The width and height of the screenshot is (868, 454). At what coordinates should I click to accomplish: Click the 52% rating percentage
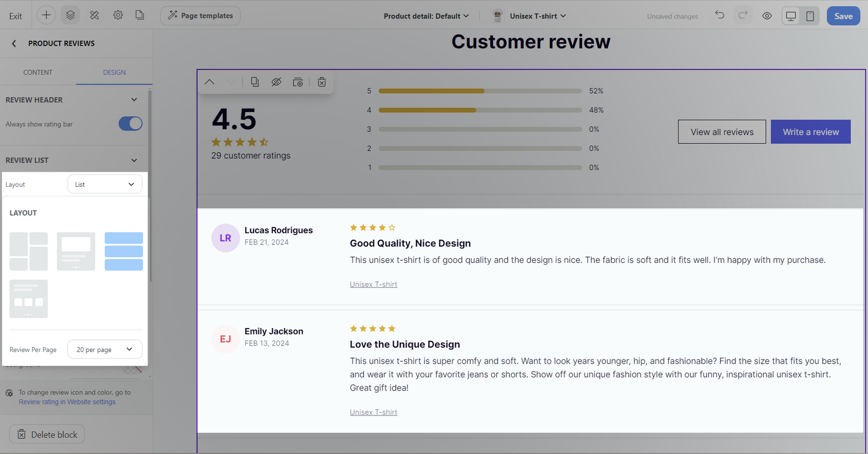596,91
